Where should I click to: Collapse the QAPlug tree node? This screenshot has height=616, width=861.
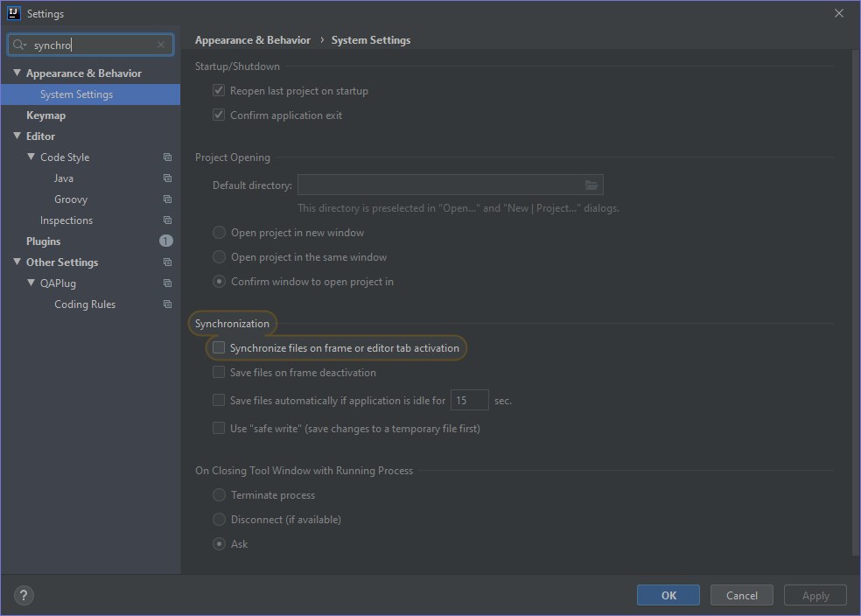31,283
